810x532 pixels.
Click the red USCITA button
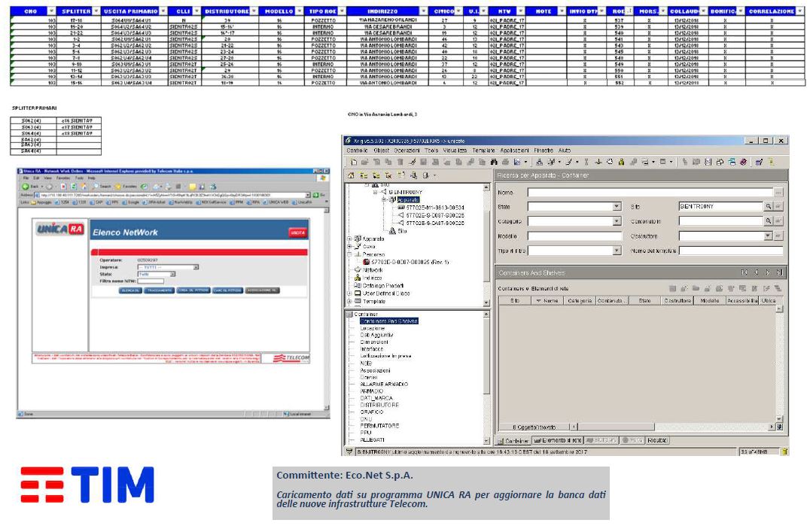(x=298, y=233)
